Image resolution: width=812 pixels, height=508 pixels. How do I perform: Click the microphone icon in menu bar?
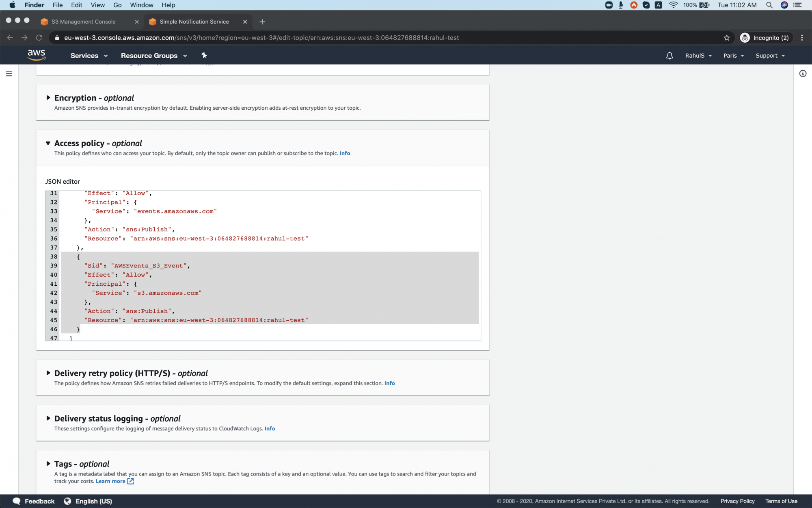click(x=621, y=5)
